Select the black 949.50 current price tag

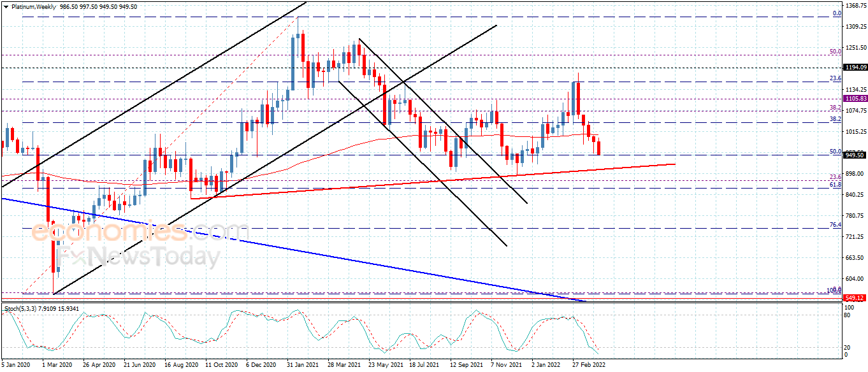pyautogui.click(x=855, y=155)
